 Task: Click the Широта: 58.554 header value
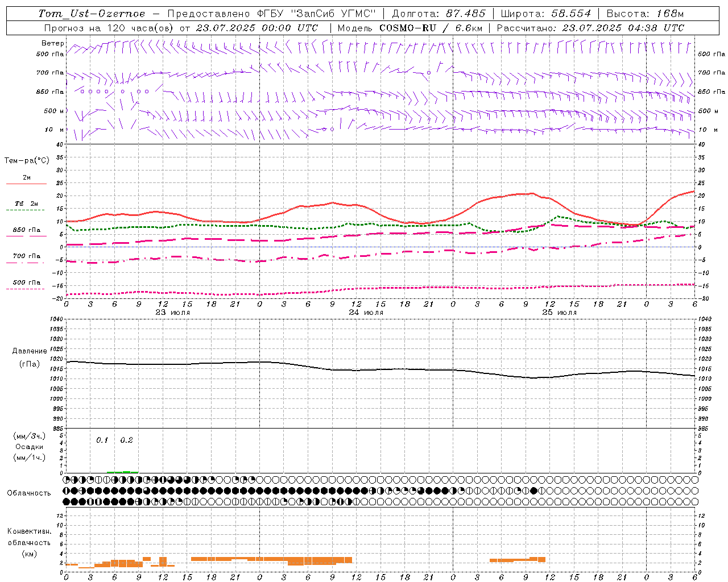point(546,14)
